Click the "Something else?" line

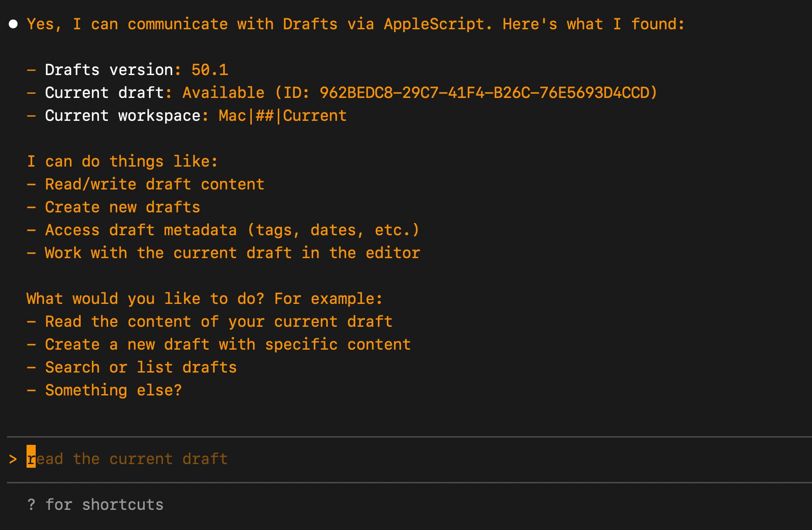(x=114, y=390)
